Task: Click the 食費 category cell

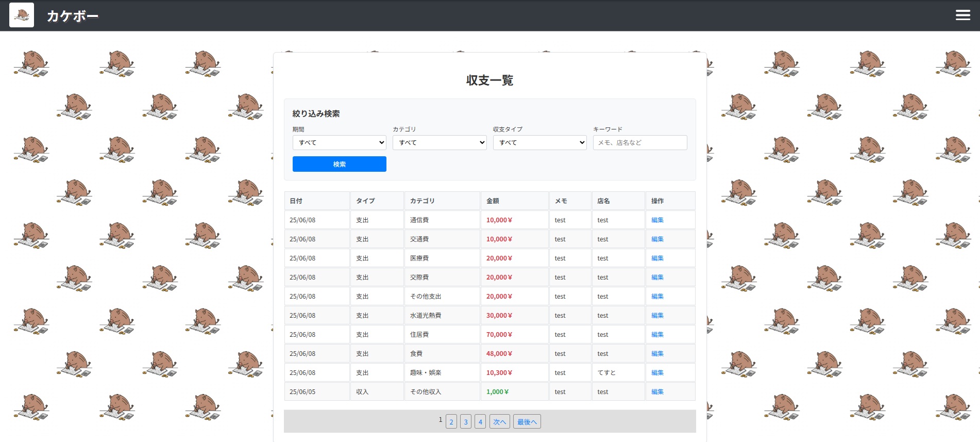Action: pyautogui.click(x=442, y=354)
